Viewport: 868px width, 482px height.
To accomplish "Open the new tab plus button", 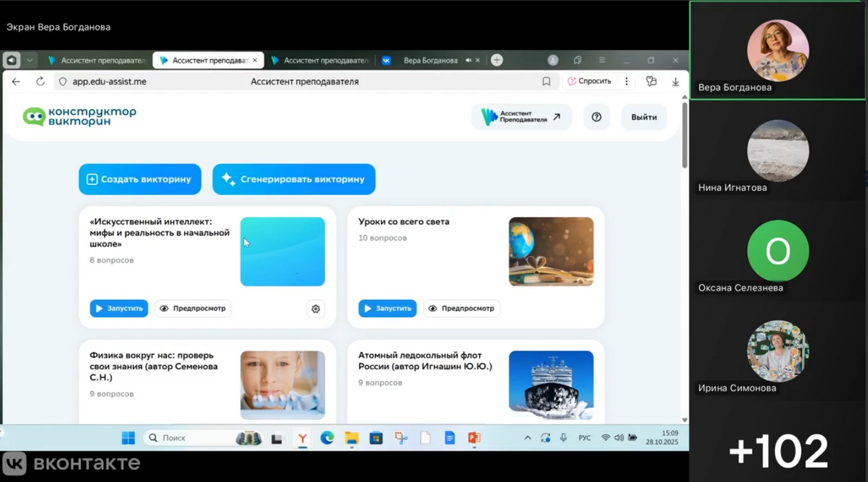I will pos(497,60).
